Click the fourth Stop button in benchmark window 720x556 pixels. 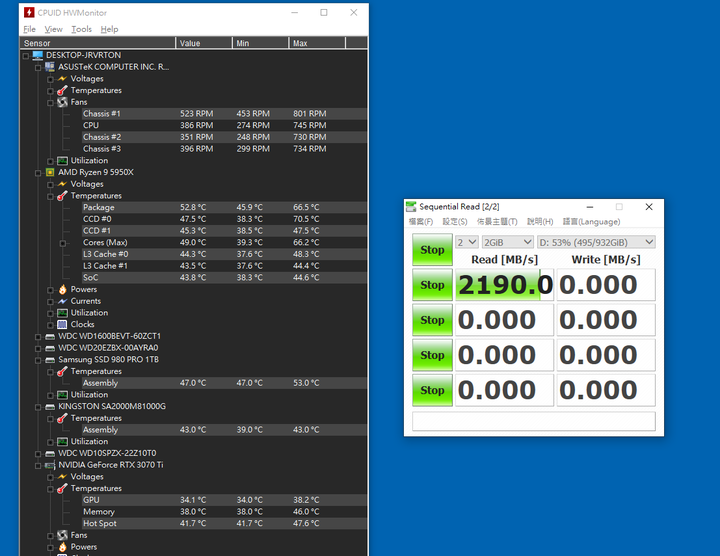[x=432, y=355]
